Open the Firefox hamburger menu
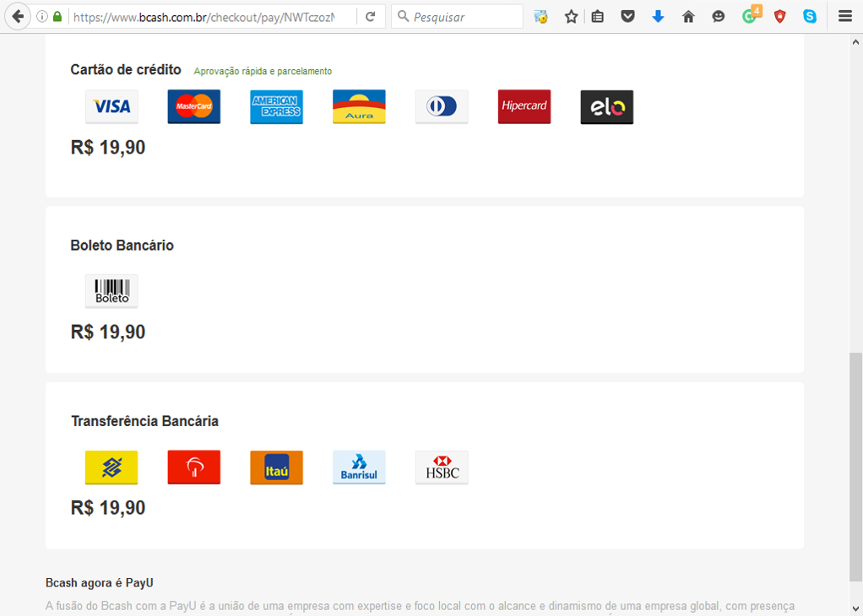This screenshot has height=616, width=863. click(x=845, y=17)
